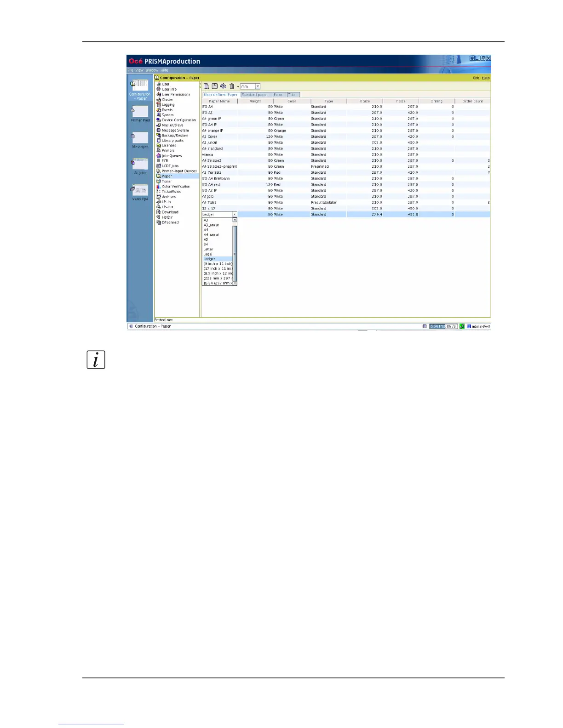Select Archives in the configuration tree

(x=168, y=197)
